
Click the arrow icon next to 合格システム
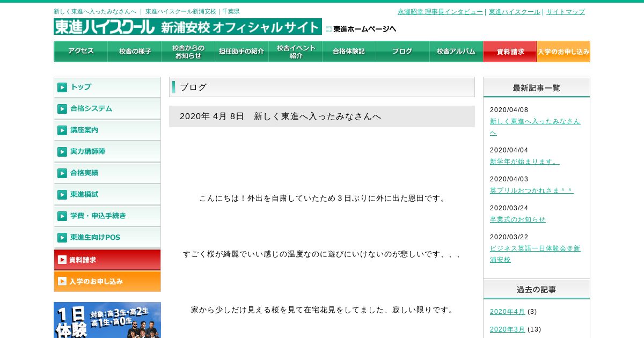62,108
